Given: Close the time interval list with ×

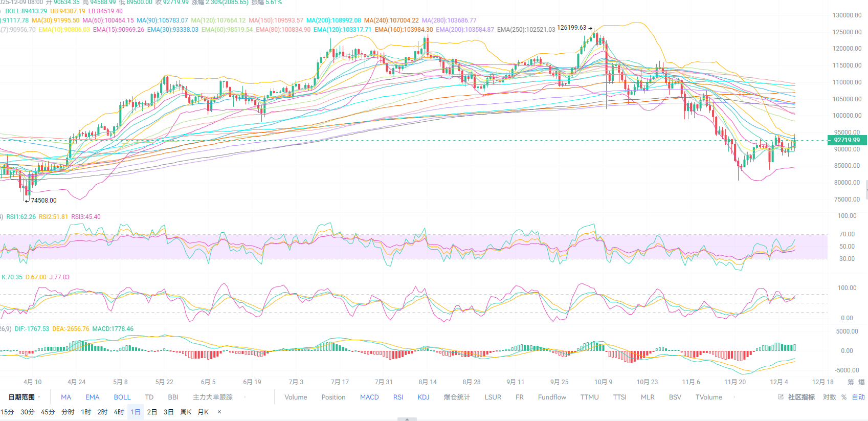Looking at the screenshot, I should [219, 412].
